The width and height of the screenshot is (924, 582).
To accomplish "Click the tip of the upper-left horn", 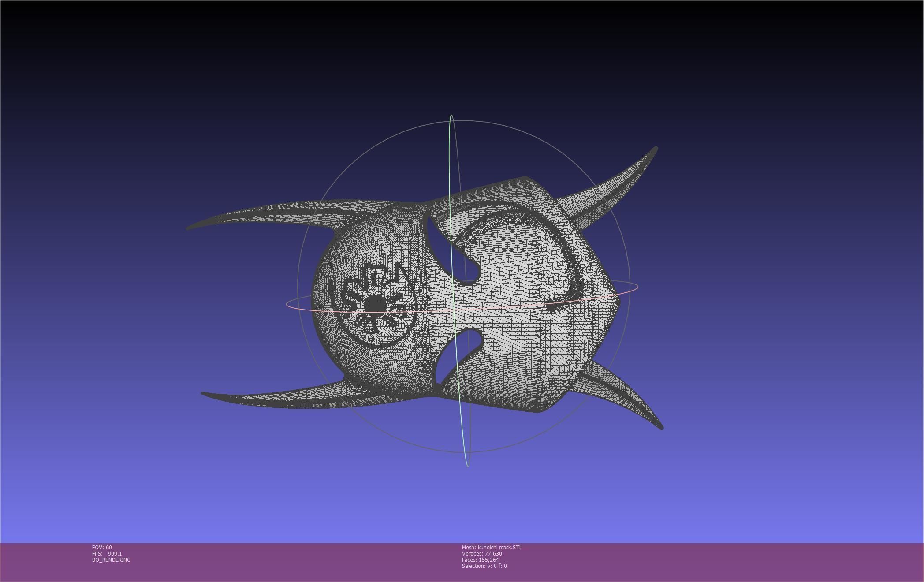I will pos(189,228).
